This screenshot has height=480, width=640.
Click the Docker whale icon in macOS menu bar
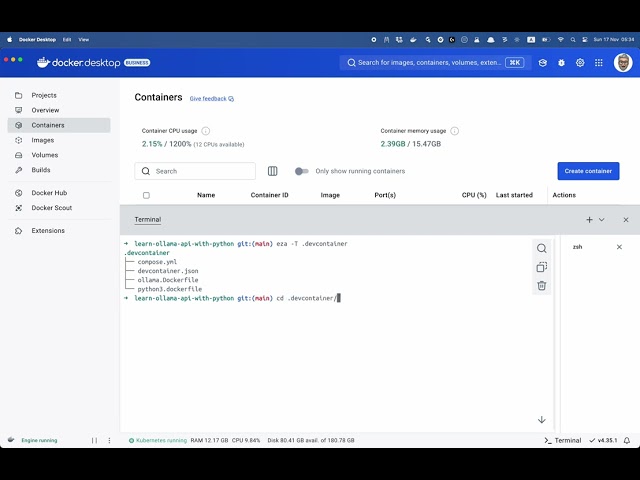tap(413, 40)
